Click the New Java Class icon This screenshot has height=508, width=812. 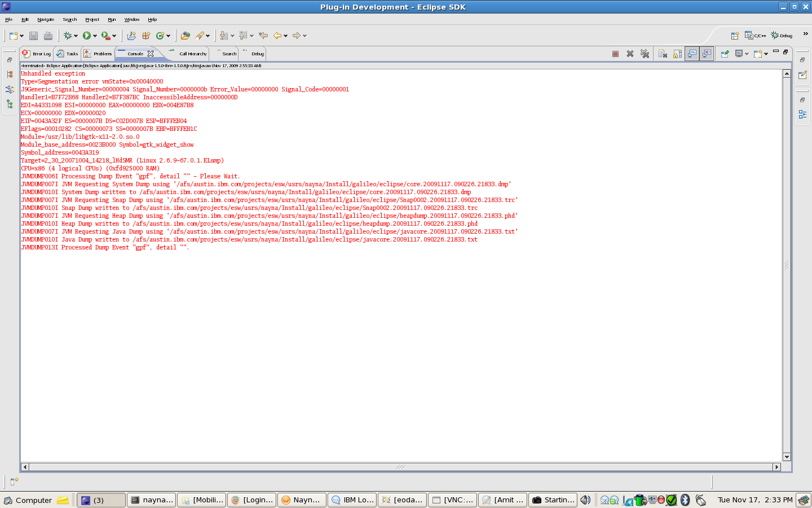click(160, 36)
